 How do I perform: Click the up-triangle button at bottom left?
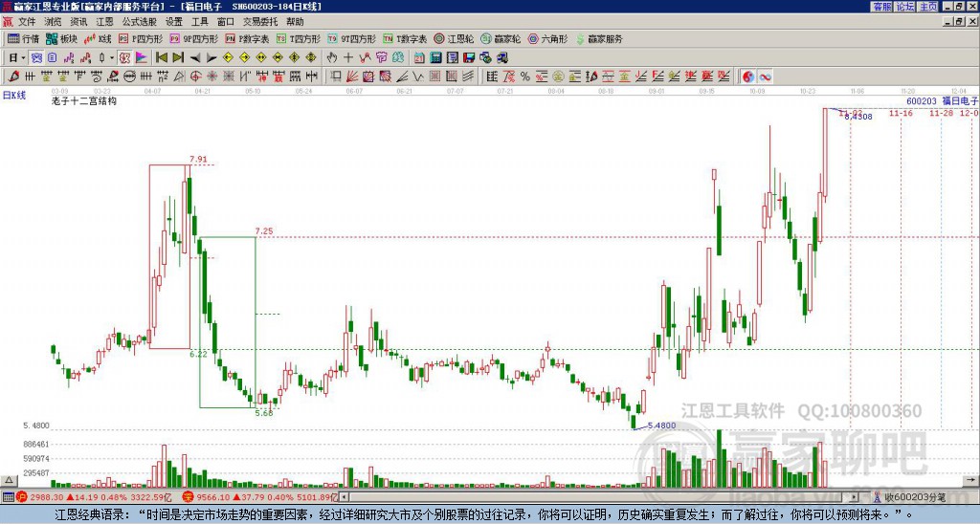click(x=9, y=480)
